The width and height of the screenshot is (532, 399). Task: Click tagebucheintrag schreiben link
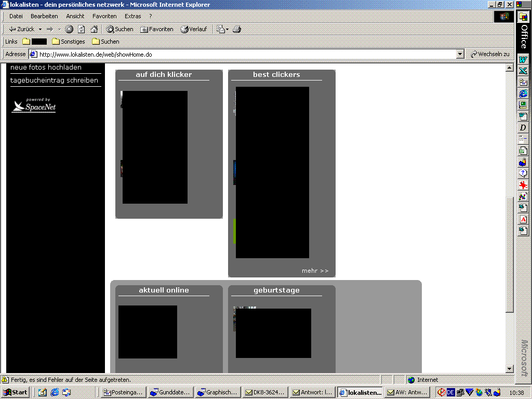tap(54, 81)
